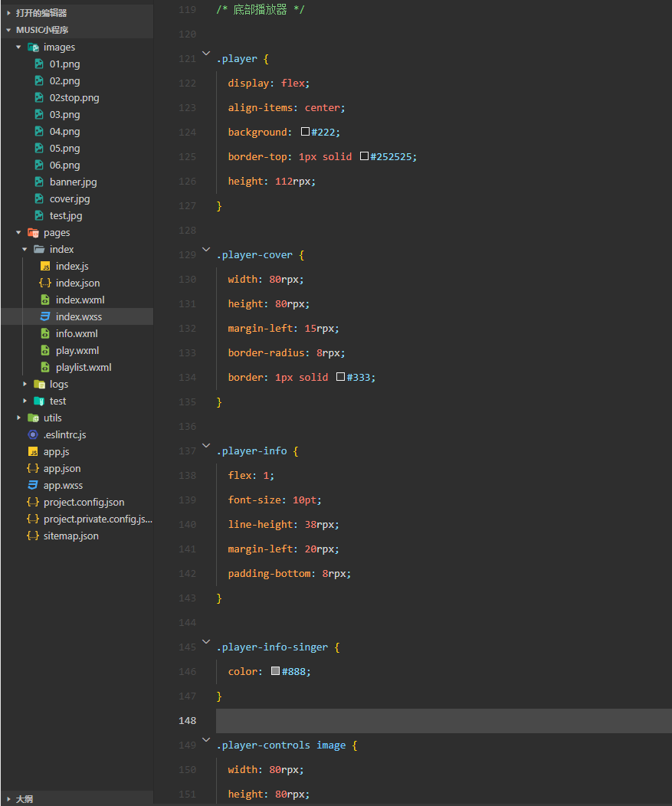Image resolution: width=672 pixels, height=806 pixels.
Task: Click the .eslintrc.js ESLint icon
Action: tap(33, 435)
